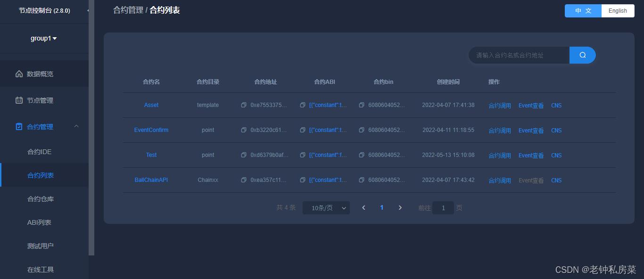Screen dimensions: 644x279
Task: Open 数据概览 in the sidebar
Action: coord(44,74)
